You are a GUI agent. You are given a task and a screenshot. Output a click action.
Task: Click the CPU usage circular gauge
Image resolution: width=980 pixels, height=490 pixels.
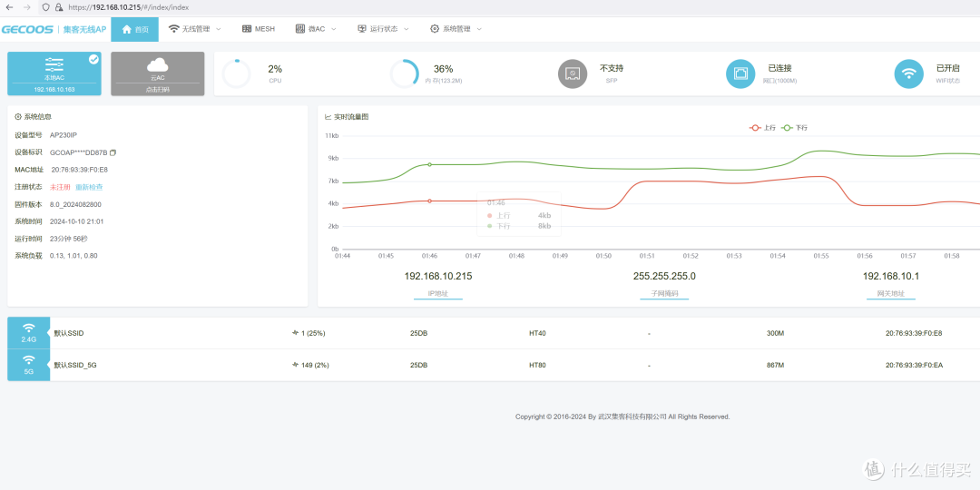pos(236,74)
